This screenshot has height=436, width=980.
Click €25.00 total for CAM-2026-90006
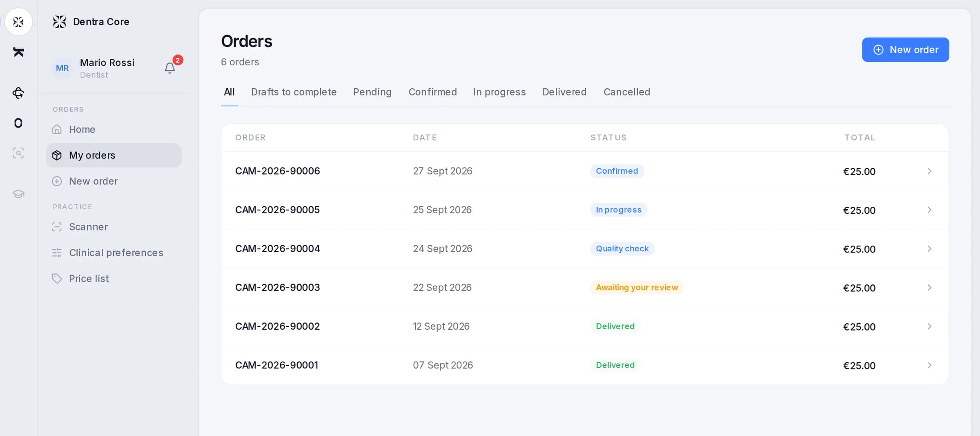[859, 172]
